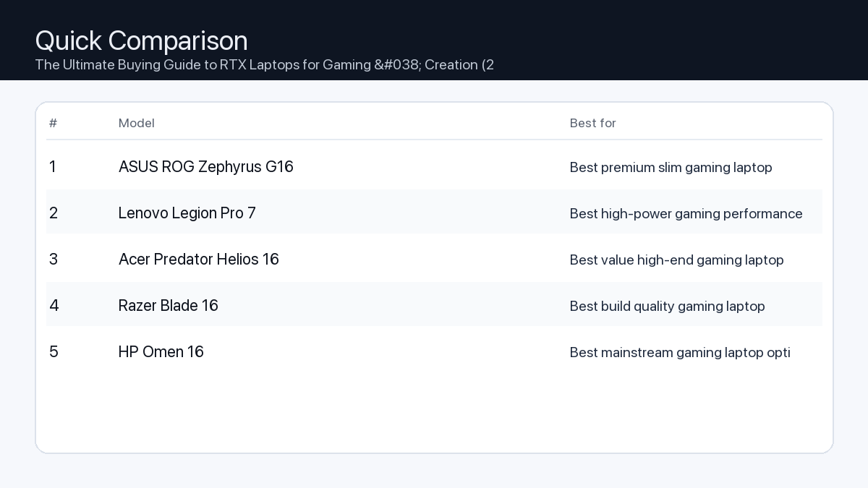868x488 pixels.
Task: Select ASUS ROG Zephyrus G16
Action: click(x=206, y=167)
